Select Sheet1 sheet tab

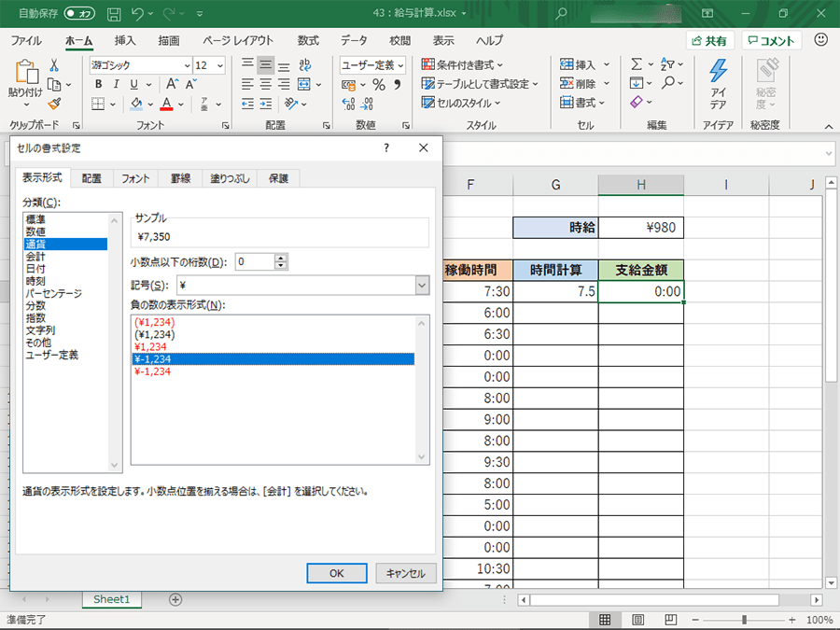pos(111,599)
